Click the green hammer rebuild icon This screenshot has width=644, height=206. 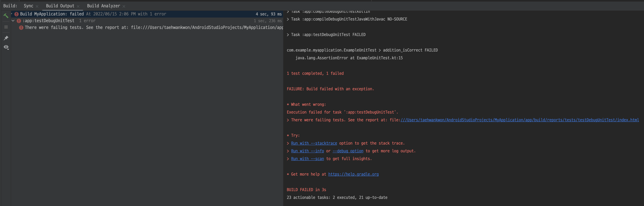click(6, 16)
